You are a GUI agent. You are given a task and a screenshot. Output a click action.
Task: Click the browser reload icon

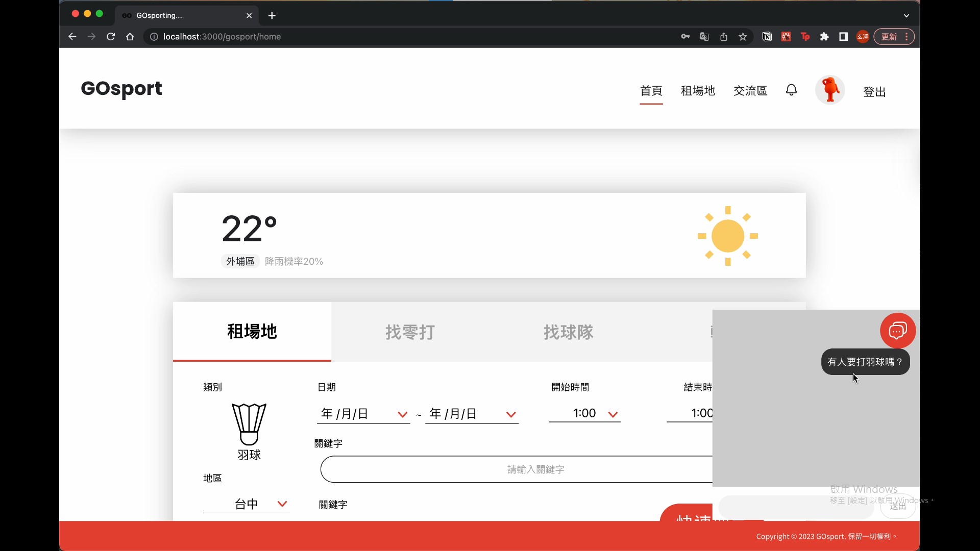111,37
